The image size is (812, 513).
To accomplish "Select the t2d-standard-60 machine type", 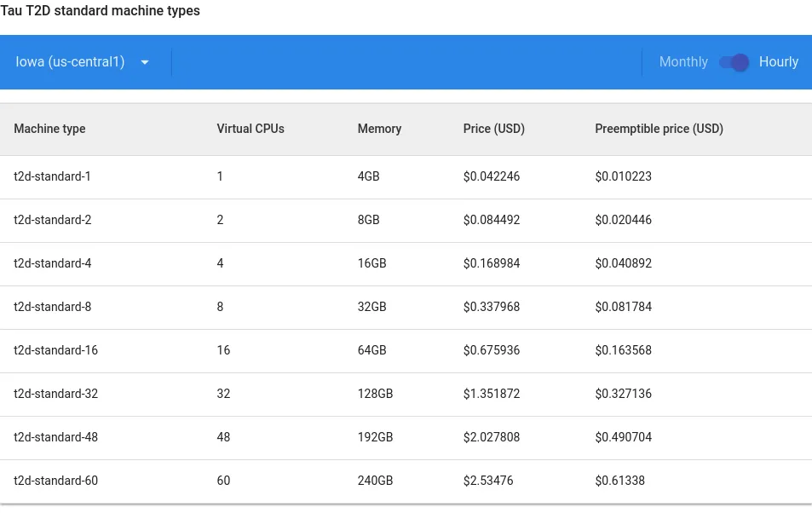I will coord(55,481).
